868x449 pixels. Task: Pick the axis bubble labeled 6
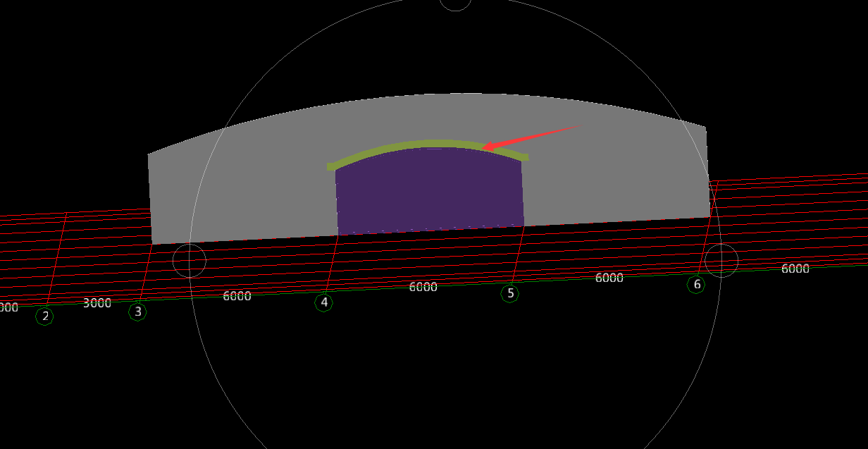tap(696, 285)
